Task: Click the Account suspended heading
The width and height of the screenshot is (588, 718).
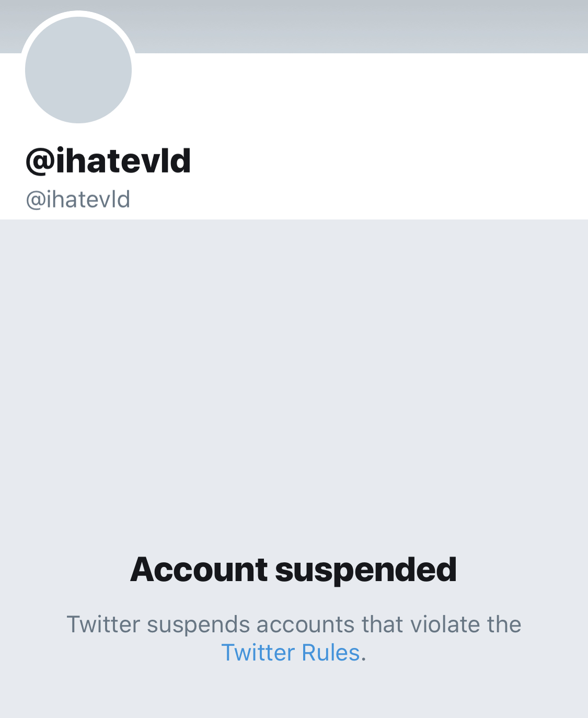Action: [294, 569]
